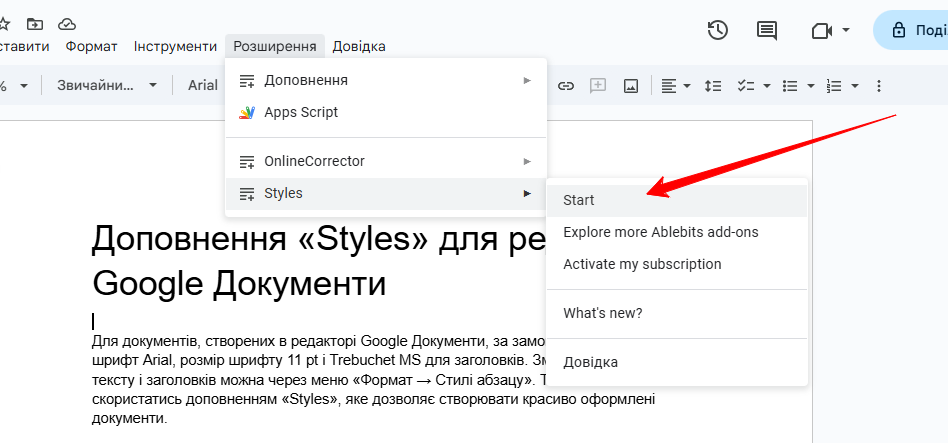Move document to folder icon

coord(35,24)
